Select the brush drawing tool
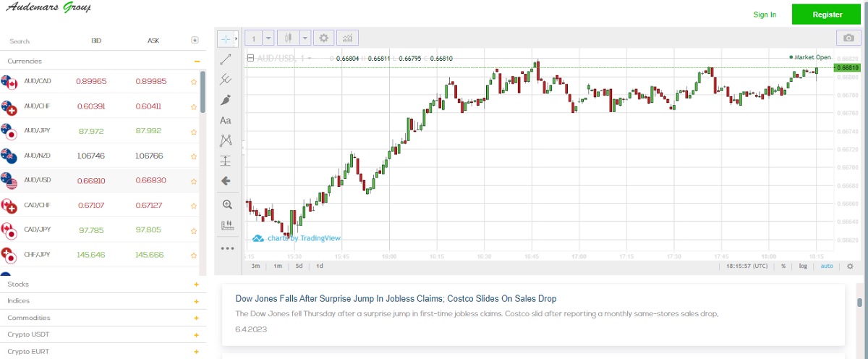 tap(226, 100)
